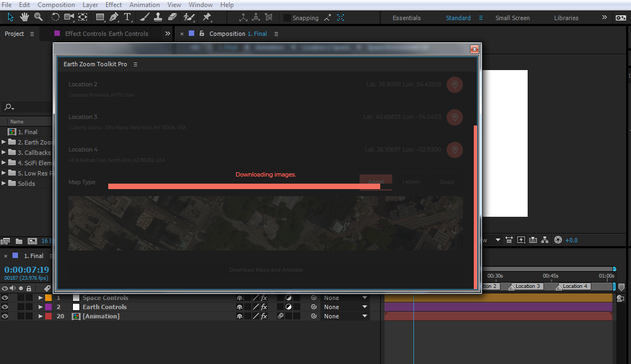Open the Effect menu
Viewport: 631px width, 364px height.
click(114, 5)
